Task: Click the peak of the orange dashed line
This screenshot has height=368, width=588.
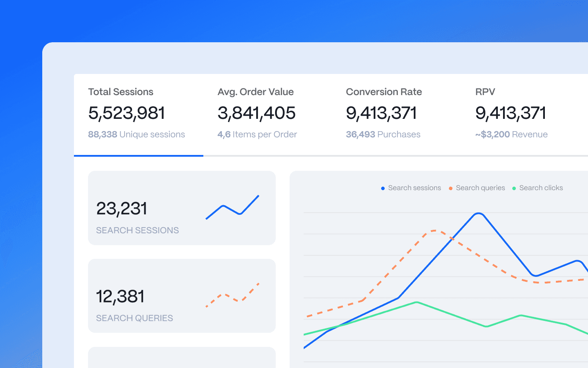Action: (x=435, y=231)
